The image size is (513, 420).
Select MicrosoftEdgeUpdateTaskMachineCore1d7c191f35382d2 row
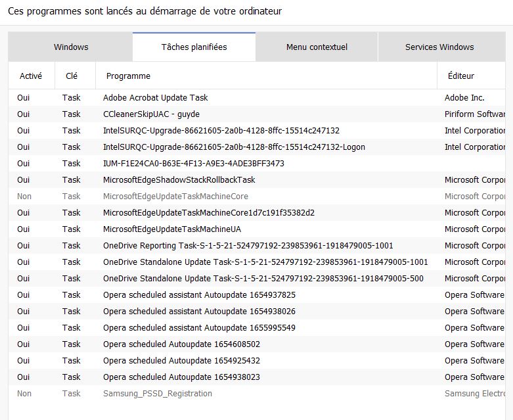pos(257,212)
